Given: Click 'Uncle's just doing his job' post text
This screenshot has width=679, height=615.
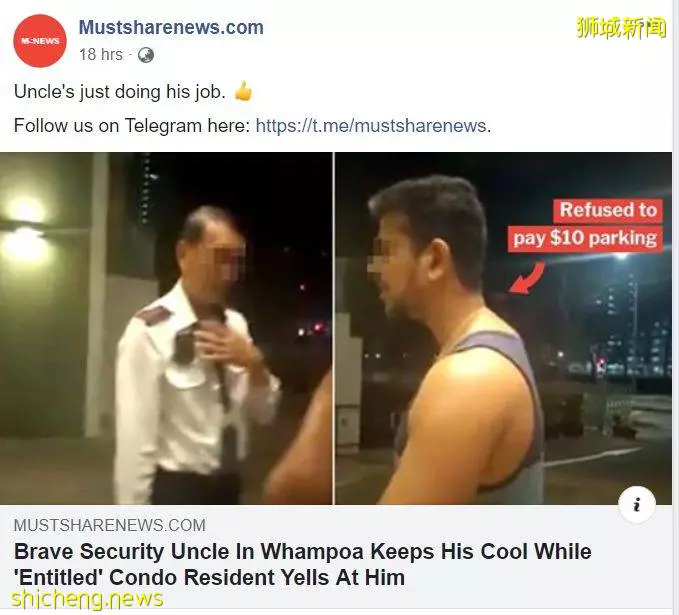Looking at the screenshot, I should pyautogui.click(x=120, y=91).
